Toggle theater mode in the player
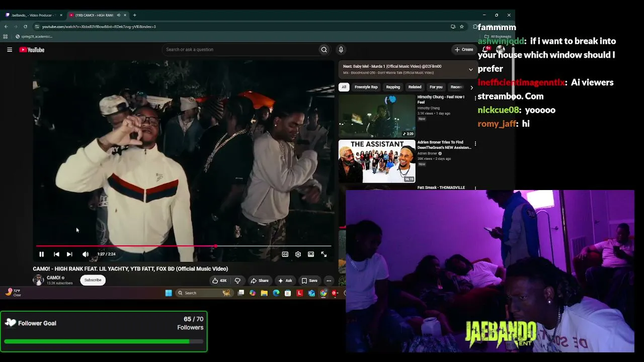This screenshot has height=362, width=644. [x=311, y=254]
